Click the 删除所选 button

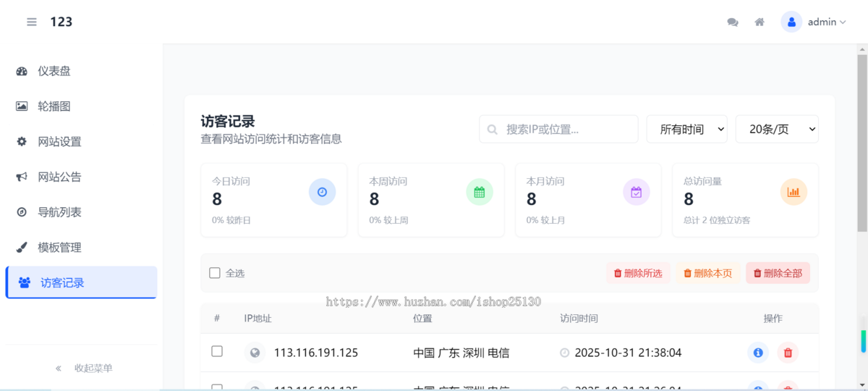(x=638, y=273)
